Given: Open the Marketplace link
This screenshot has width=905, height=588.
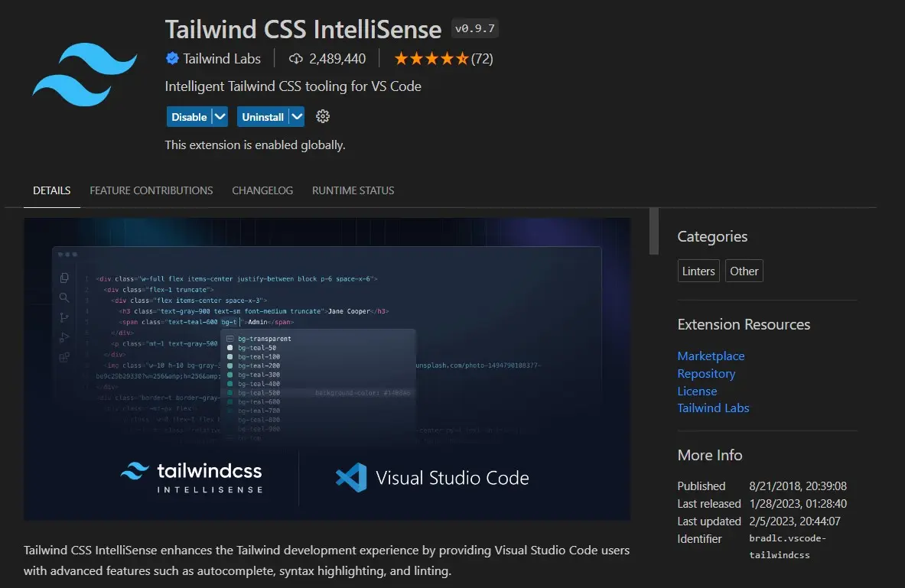Looking at the screenshot, I should click(x=711, y=356).
